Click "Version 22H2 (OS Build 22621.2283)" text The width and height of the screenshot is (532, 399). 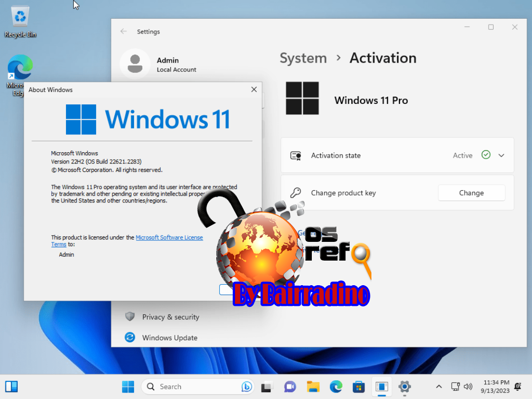97,162
